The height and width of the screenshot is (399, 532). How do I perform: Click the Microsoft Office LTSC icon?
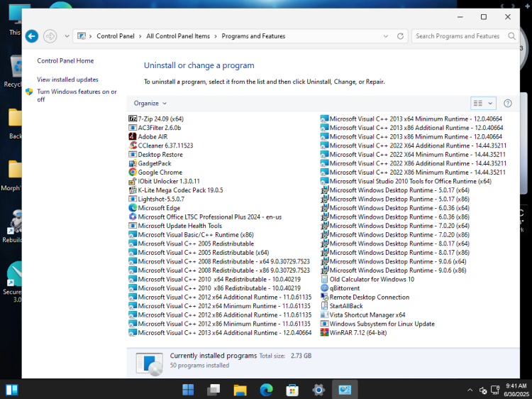click(133, 217)
